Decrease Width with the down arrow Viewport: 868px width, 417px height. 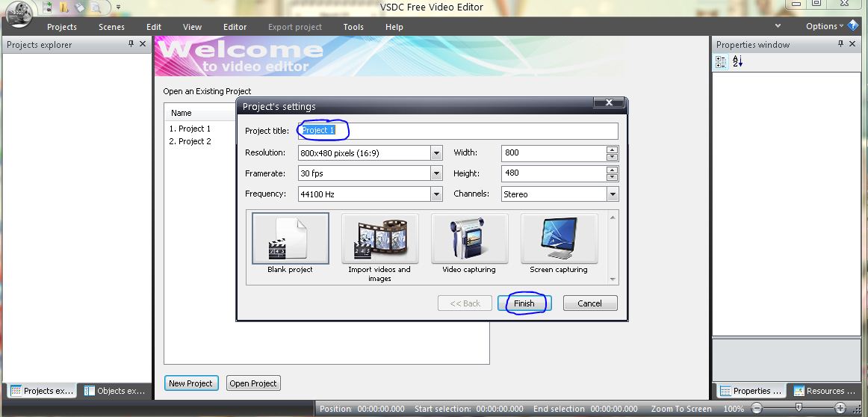click(x=612, y=157)
